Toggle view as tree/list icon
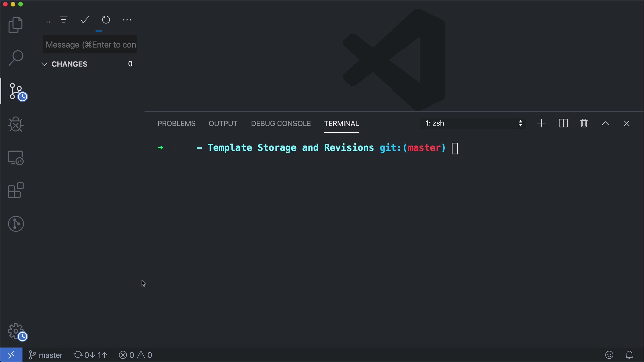The width and height of the screenshot is (644, 362). click(64, 20)
